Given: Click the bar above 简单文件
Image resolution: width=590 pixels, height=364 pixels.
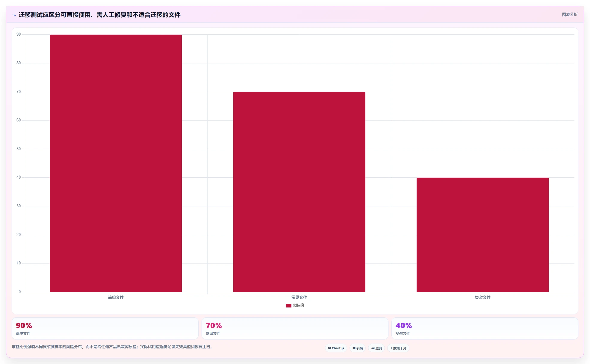Looking at the screenshot, I should 116,163.
